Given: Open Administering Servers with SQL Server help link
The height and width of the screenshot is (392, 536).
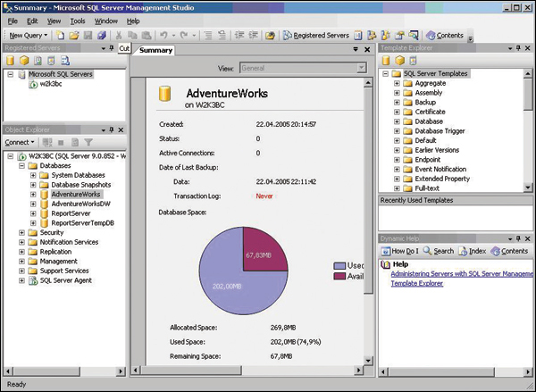Looking at the screenshot, I should point(462,274).
